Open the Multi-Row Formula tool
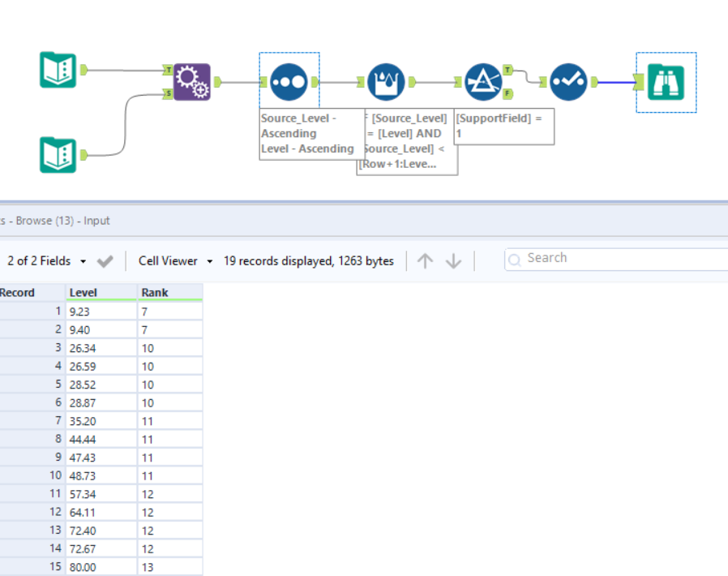Viewport: 728px width, 576px height. [386, 81]
